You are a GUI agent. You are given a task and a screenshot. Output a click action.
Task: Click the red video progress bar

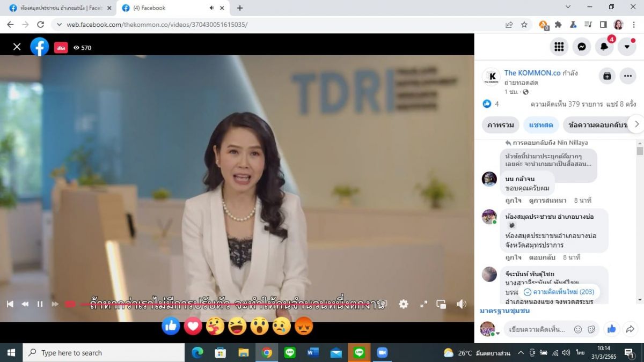70,304
